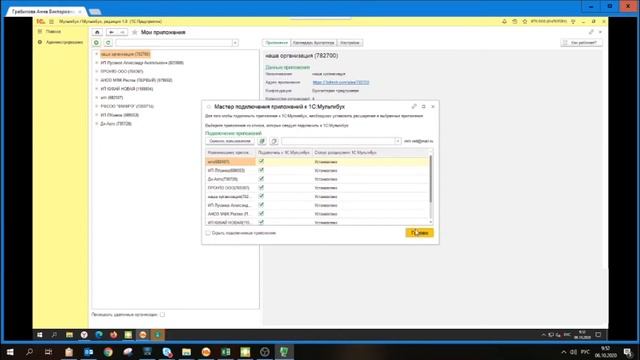The height and width of the screenshot is (360, 640).
Task: Check all applications in the wizard toolbar
Action: [262, 141]
